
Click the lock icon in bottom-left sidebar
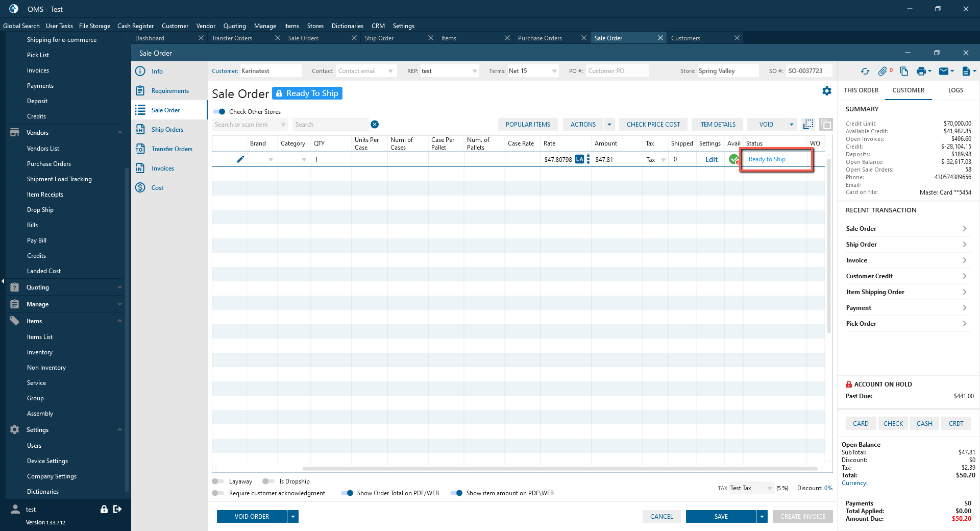(104, 509)
